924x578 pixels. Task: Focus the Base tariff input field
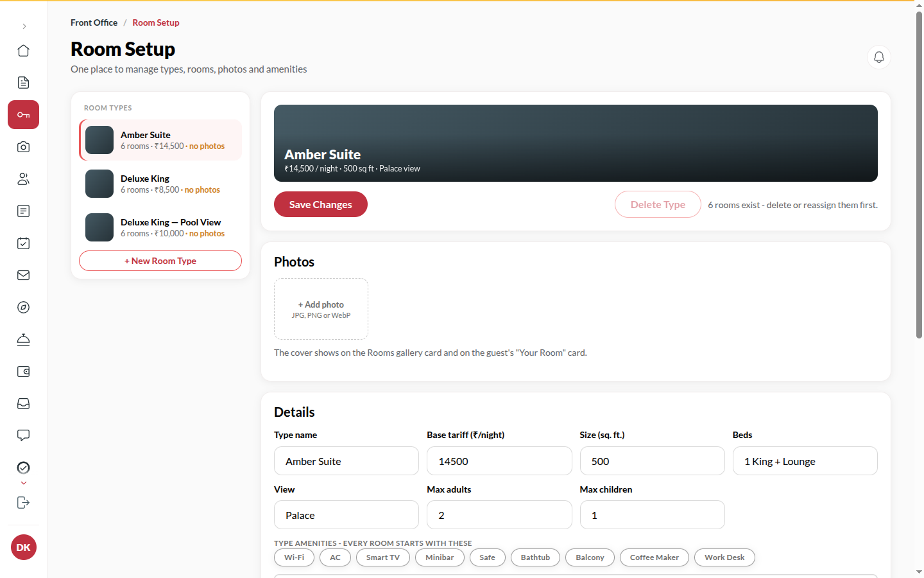pos(499,461)
